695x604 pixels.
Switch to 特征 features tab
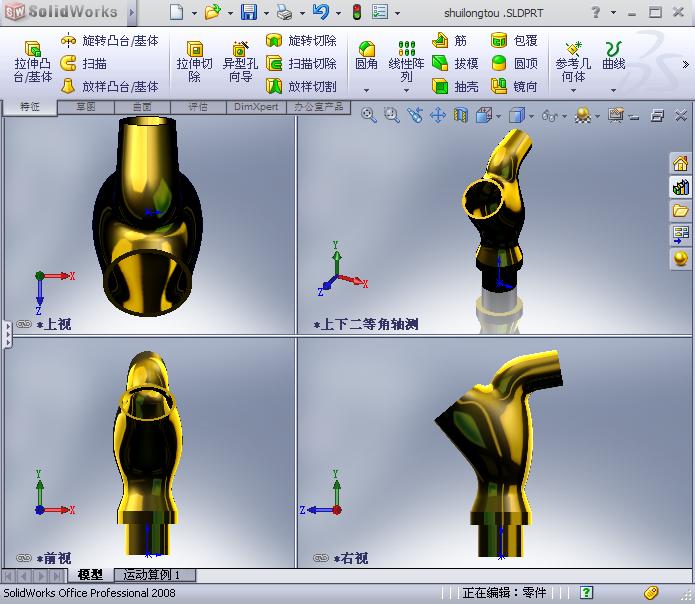pos(30,107)
